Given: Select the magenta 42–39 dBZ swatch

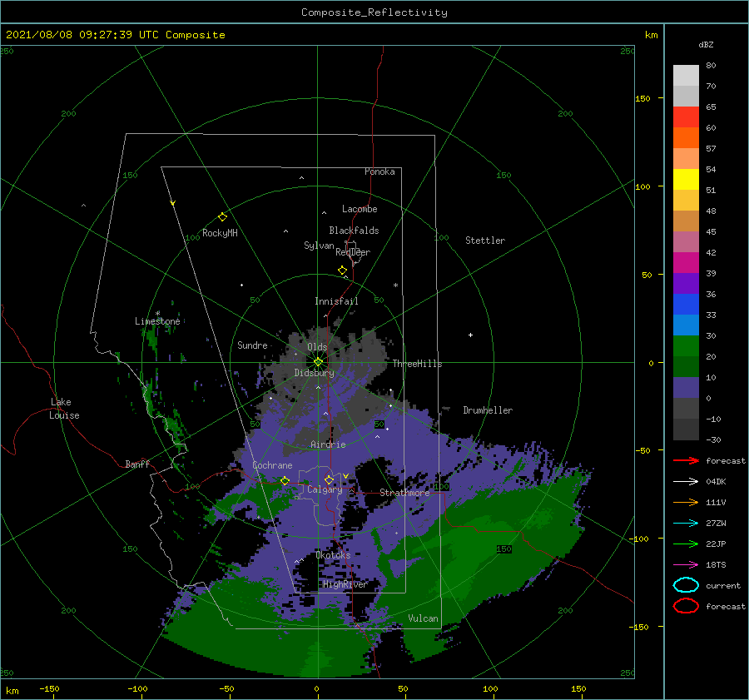Looking at the screenshot, I should point(686,263).
